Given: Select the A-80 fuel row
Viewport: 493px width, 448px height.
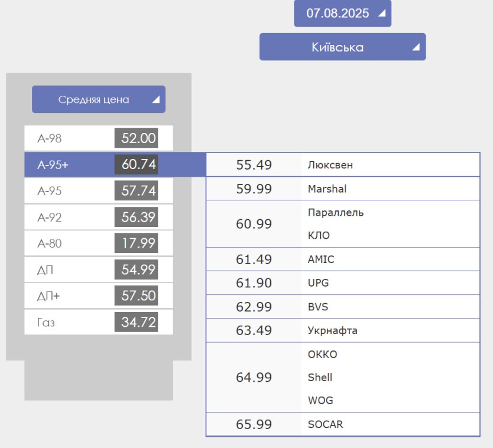Looking at the screenshot, I should point(99,243).
